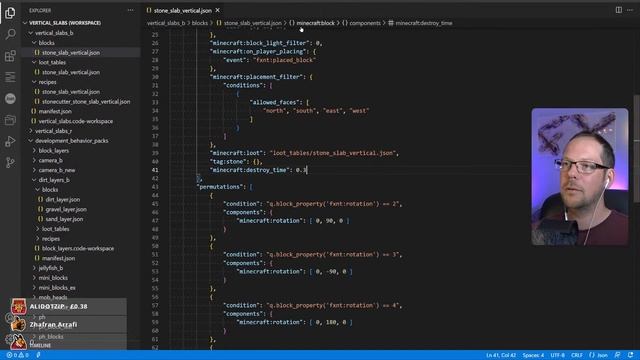Click vertical_slabs_b in the breadcrumb

pyautogui.click(x=166, y=23)
